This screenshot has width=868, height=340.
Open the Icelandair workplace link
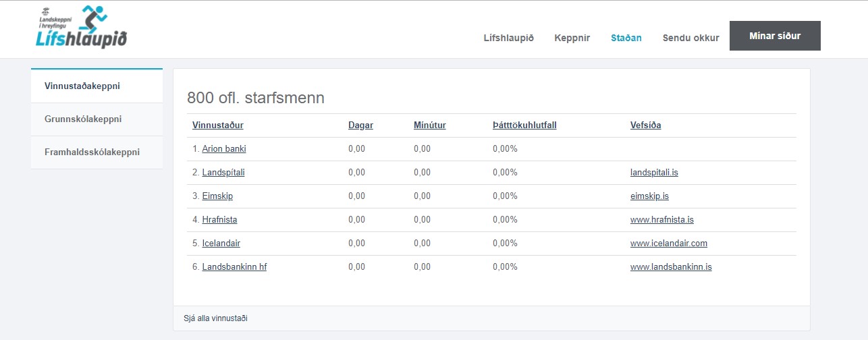pyautogui.click(x=221, y=243)
